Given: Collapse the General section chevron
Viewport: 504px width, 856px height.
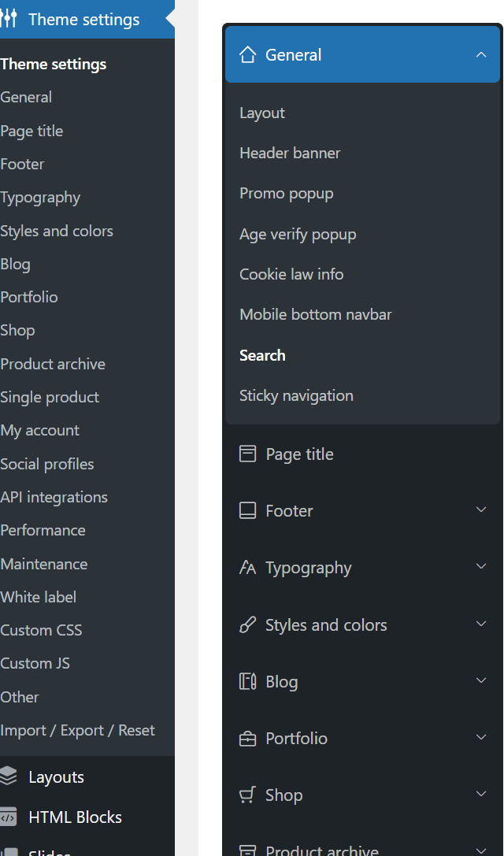Looking at the screenshot, I should (481, 55).
